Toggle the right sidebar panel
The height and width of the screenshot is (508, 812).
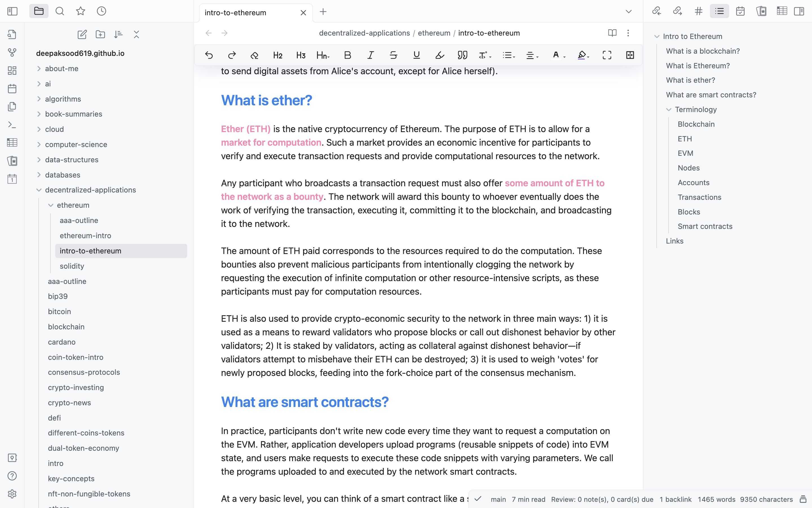point(799,11)
